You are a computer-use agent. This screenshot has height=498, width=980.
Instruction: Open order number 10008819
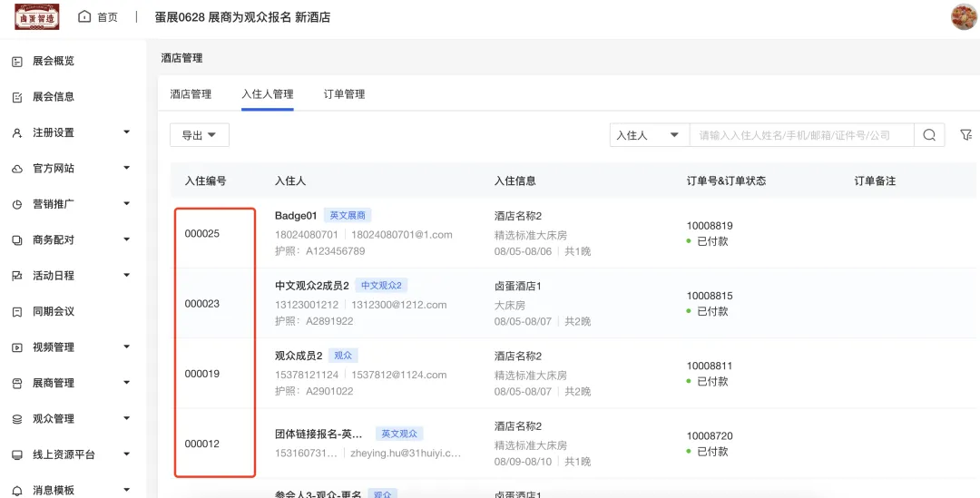click(709, 226)
